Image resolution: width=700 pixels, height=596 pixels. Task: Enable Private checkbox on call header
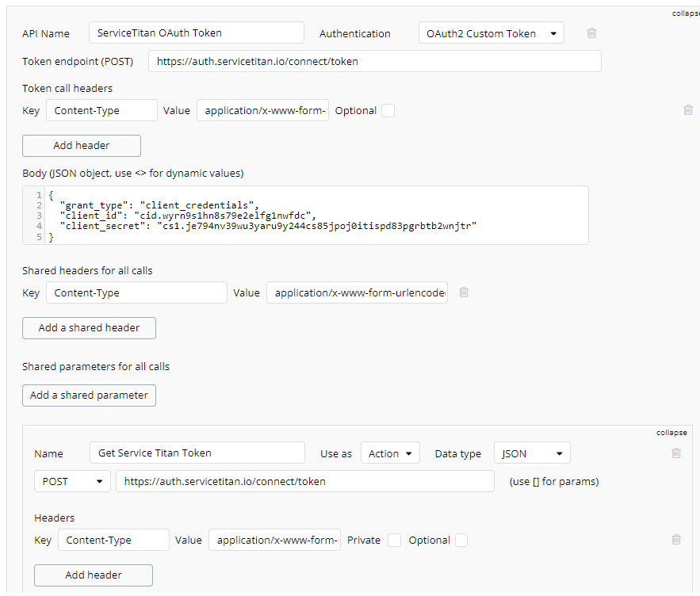coord(394,541)
